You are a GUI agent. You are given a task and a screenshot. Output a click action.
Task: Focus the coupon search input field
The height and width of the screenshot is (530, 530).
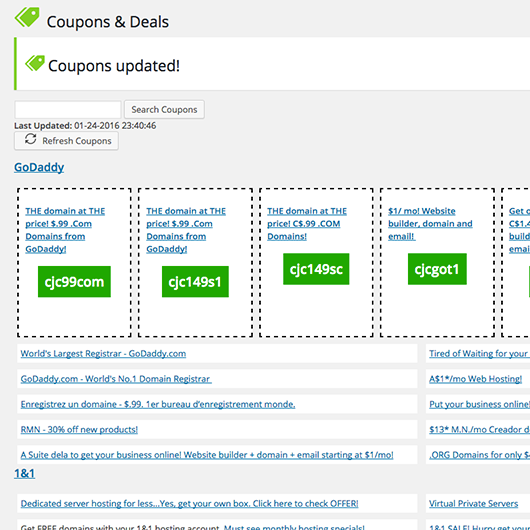[x=68, y=110]
